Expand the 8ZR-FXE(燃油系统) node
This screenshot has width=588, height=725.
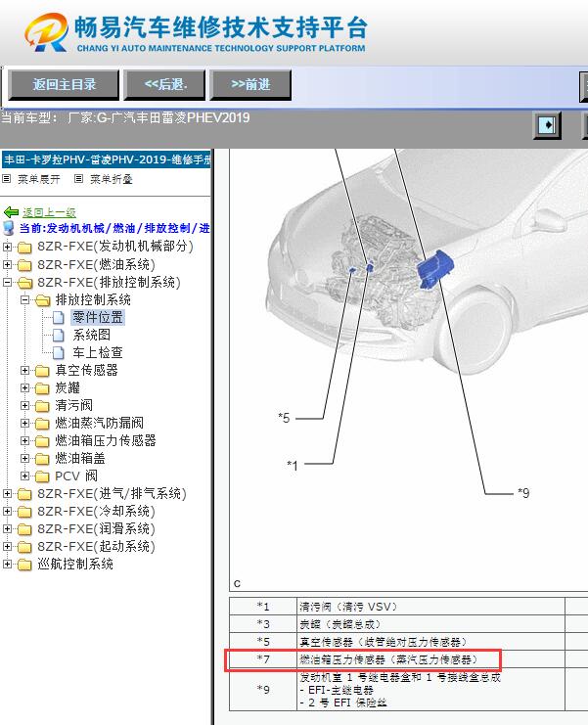point(7,264)
